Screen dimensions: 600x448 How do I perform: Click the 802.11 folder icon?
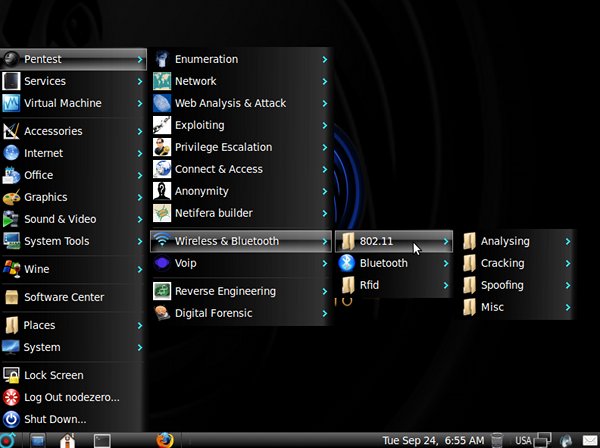tap(348, 241)
